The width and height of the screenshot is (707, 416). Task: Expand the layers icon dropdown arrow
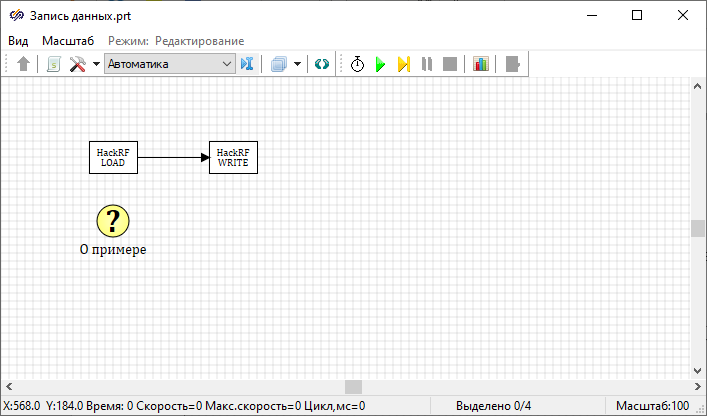[297, 64]
